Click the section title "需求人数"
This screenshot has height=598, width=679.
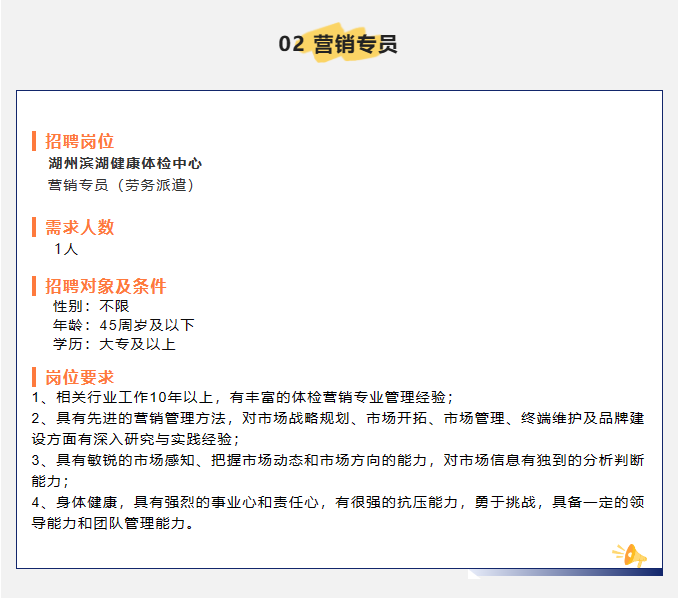79,227
